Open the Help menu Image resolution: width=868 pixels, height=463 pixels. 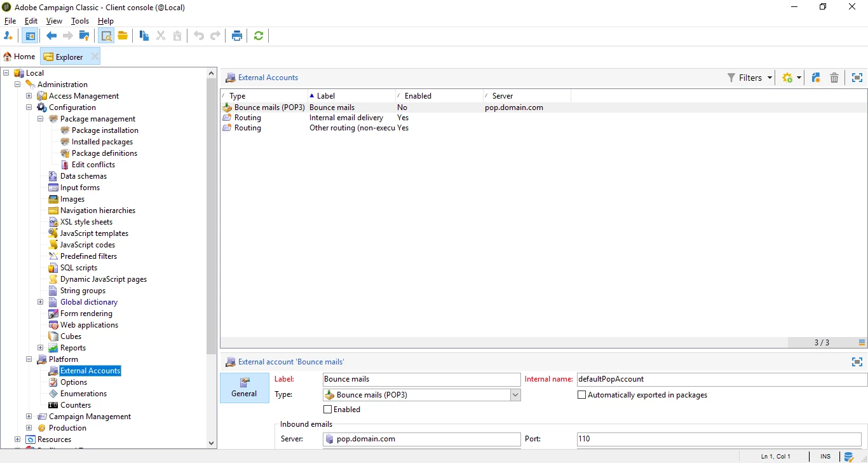(105, 21)
